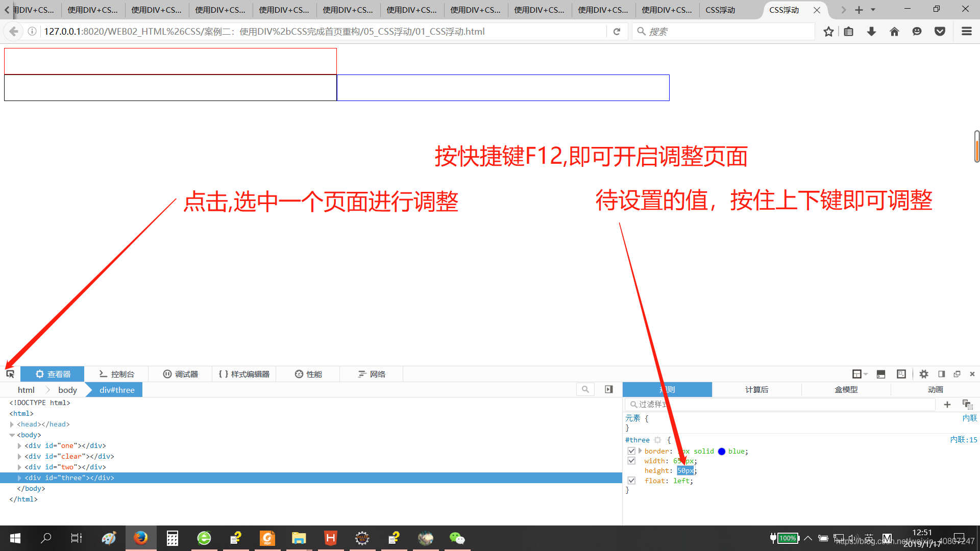Switch to the 调试器 debugger tab
The width and height of the screenshot is (980, 551).
pyautogui.click(x=180, y=374)
